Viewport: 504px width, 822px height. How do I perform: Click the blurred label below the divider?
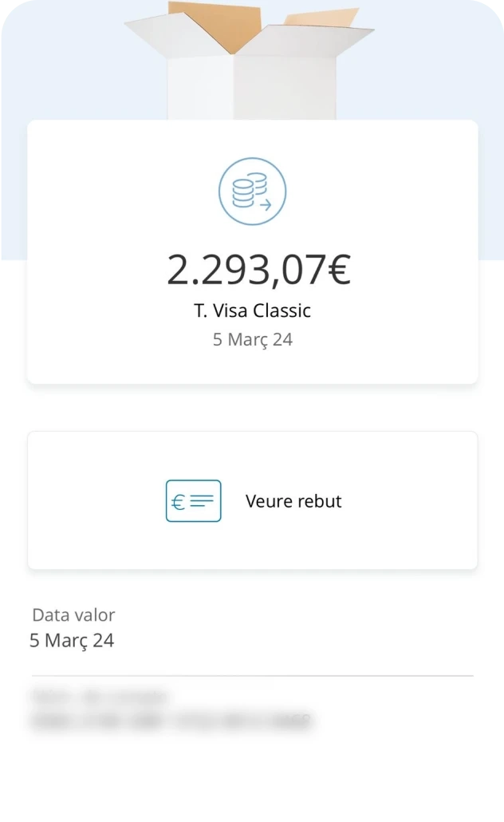(x=100, y=696)
